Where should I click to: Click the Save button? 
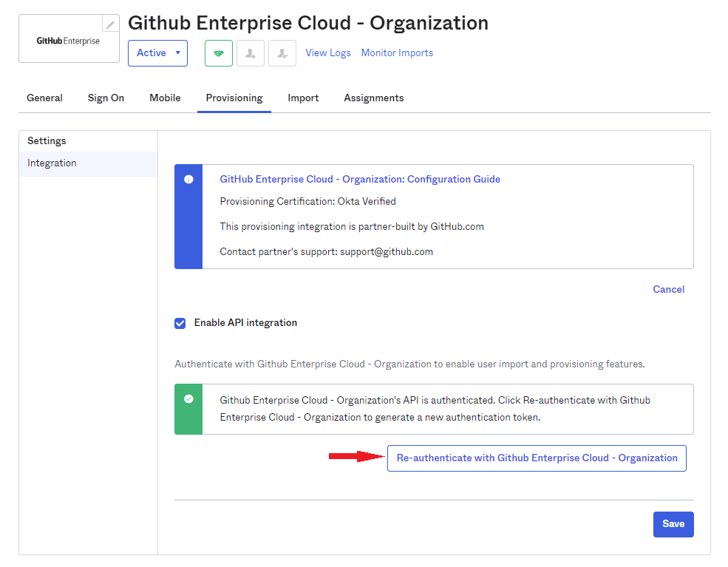point(673,524)
